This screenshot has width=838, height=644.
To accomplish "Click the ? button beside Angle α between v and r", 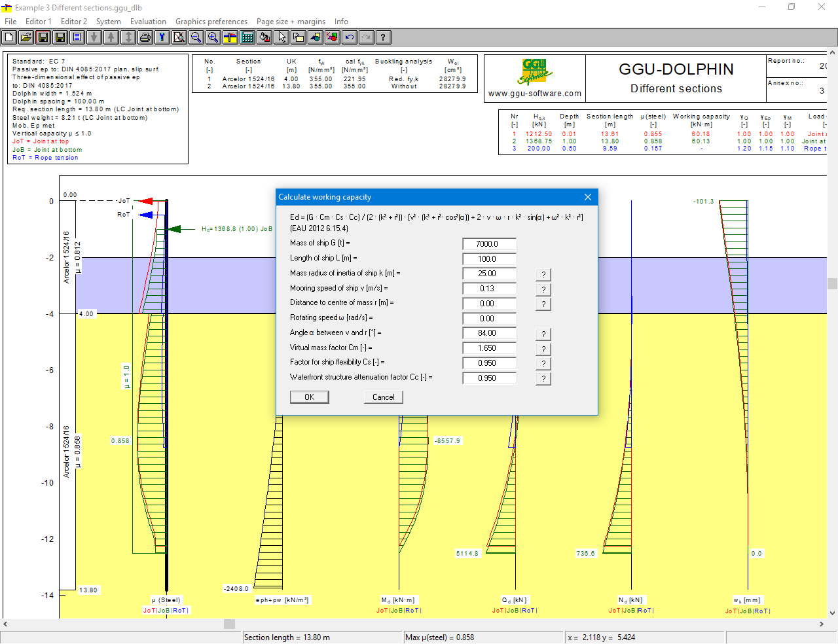I will tap(543, 334).
